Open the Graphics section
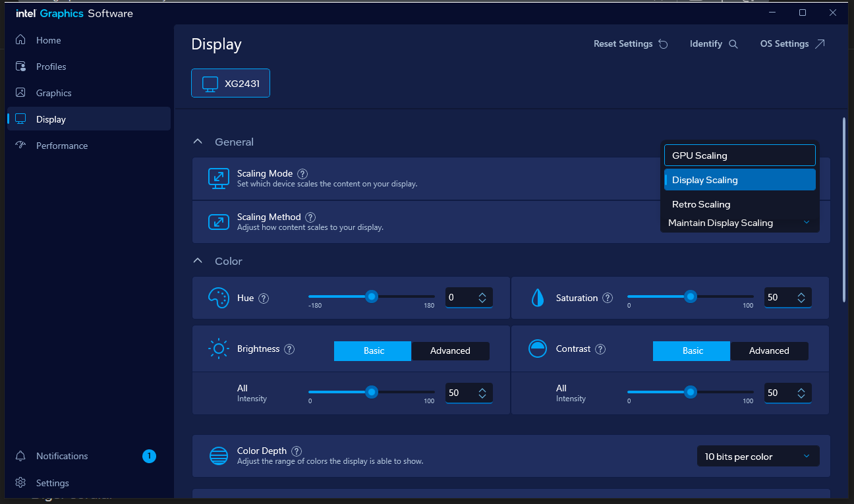The image size is (854, 504). (x=89, y=93)
